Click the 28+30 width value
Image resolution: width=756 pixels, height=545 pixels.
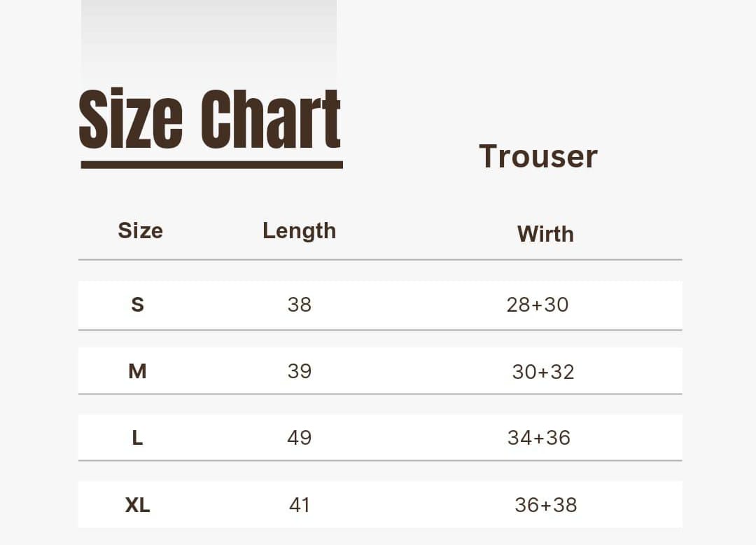pos(538,305)
